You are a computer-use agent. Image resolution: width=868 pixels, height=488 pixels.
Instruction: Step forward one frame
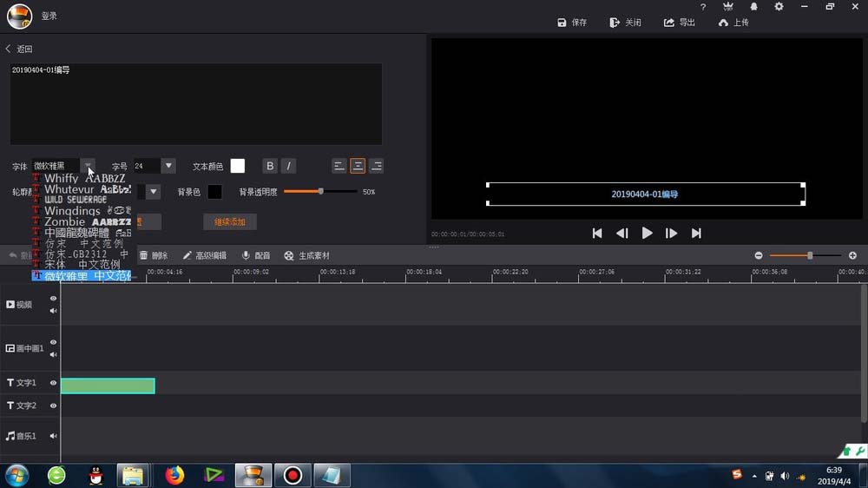click(671, 234)
